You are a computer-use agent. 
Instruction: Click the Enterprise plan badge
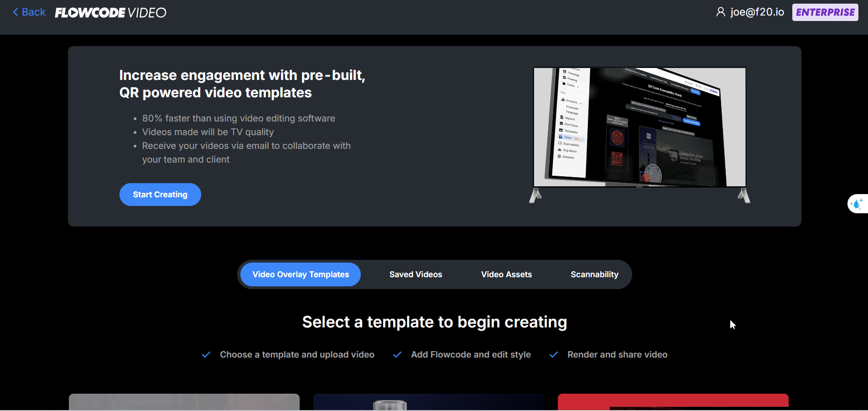click(825, 12)
